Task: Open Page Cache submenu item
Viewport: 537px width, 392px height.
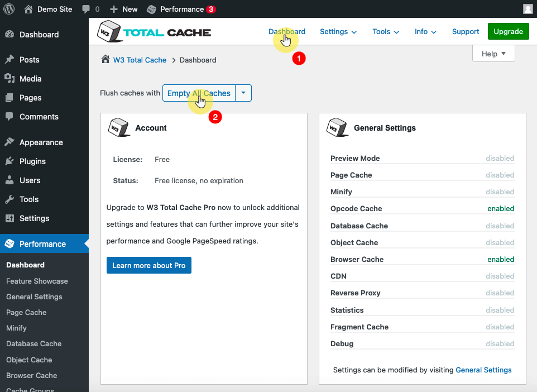Action: (26, 313)
